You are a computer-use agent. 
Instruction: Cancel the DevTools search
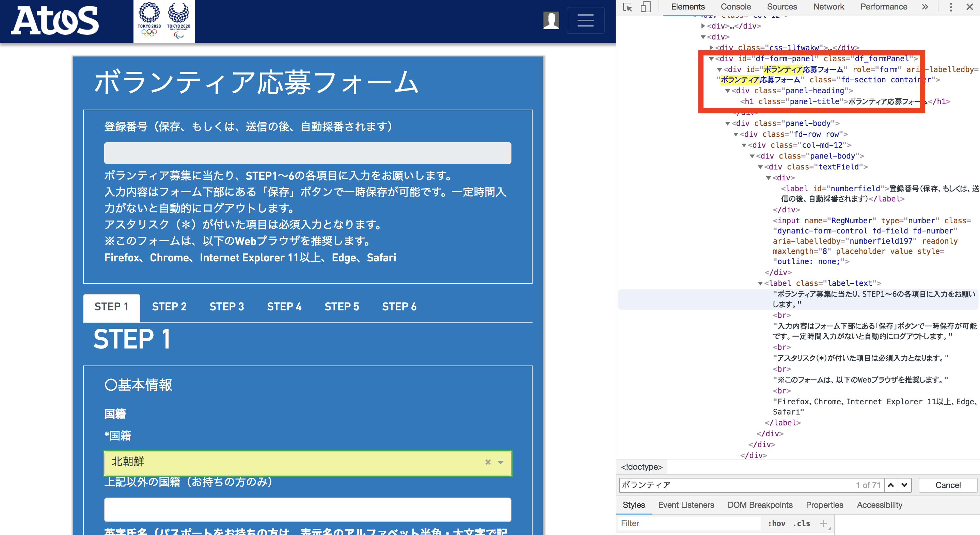coord(948,485)
